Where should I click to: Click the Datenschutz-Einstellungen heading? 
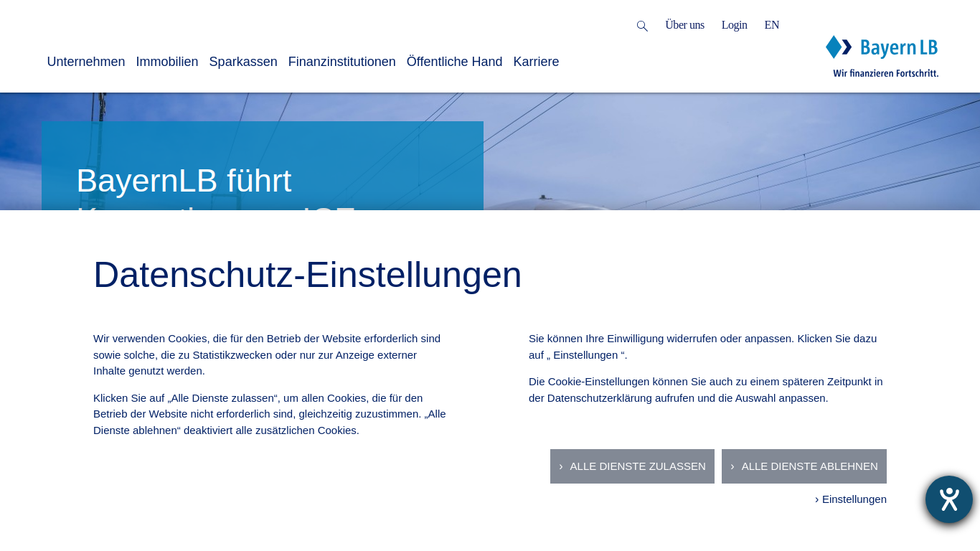point(308,275)
